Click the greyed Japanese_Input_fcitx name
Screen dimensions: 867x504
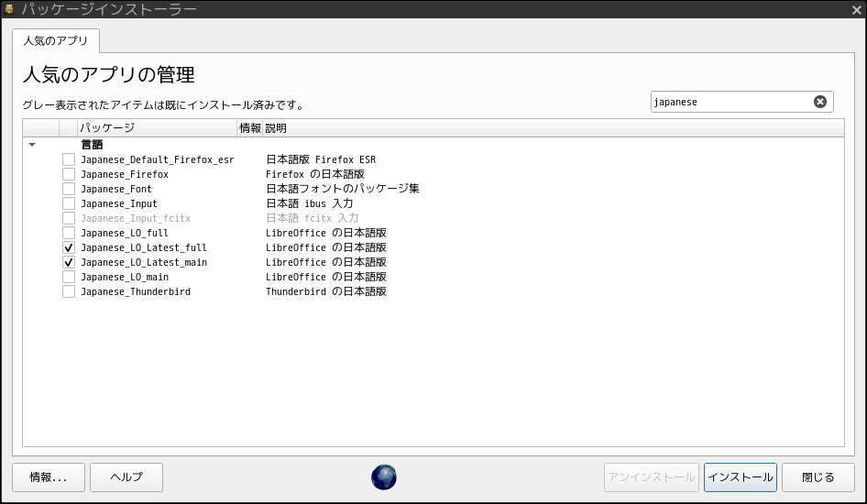[136, 218]
